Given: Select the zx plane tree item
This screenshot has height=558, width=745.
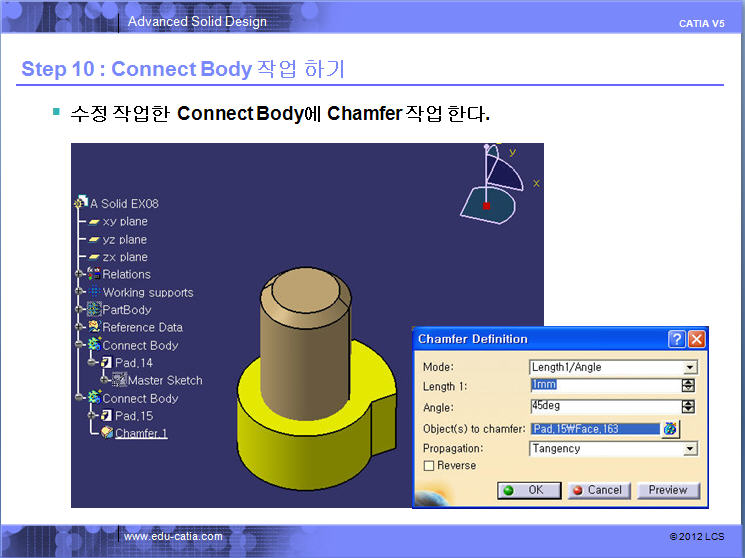Looking at the screenshot, I should click(x=124, y=257).
